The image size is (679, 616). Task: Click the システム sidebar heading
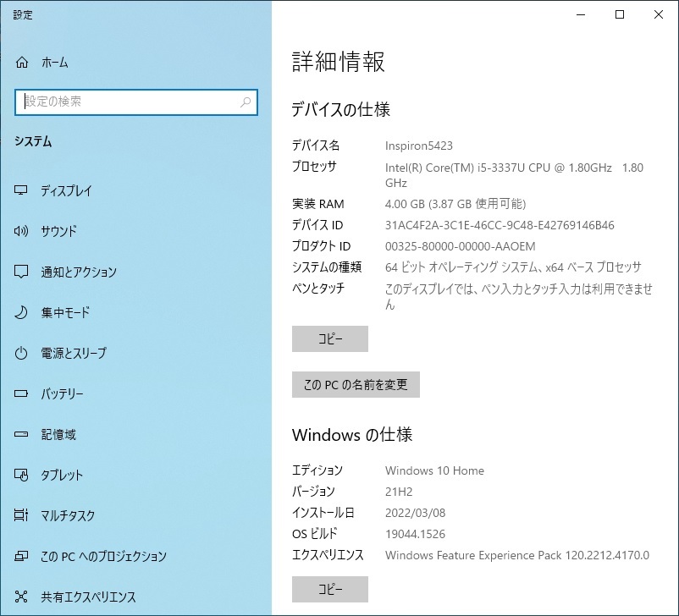[33, 141]
